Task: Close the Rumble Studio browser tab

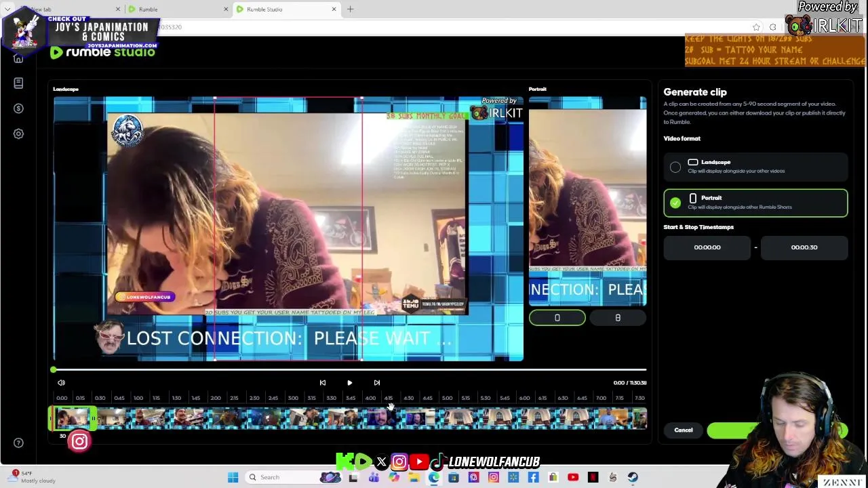Action: [x=334, y=9]
